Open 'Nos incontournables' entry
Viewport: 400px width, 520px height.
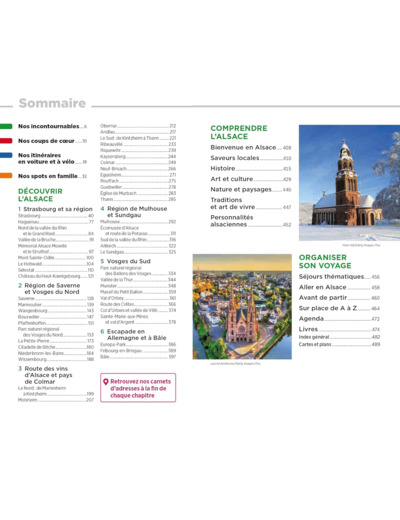(x=52, y=126)
